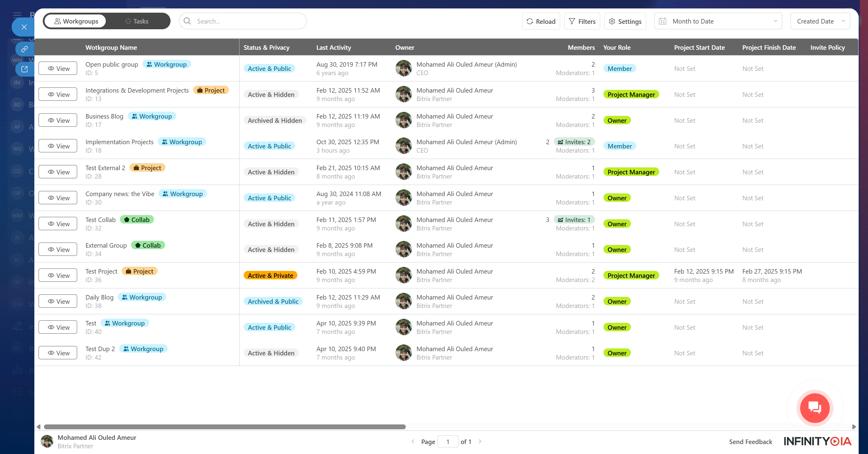Image resolution: width=868 pixels, height=454 pixels.
Task: Click View eye button for Test Collab
Action: (58, 224)
